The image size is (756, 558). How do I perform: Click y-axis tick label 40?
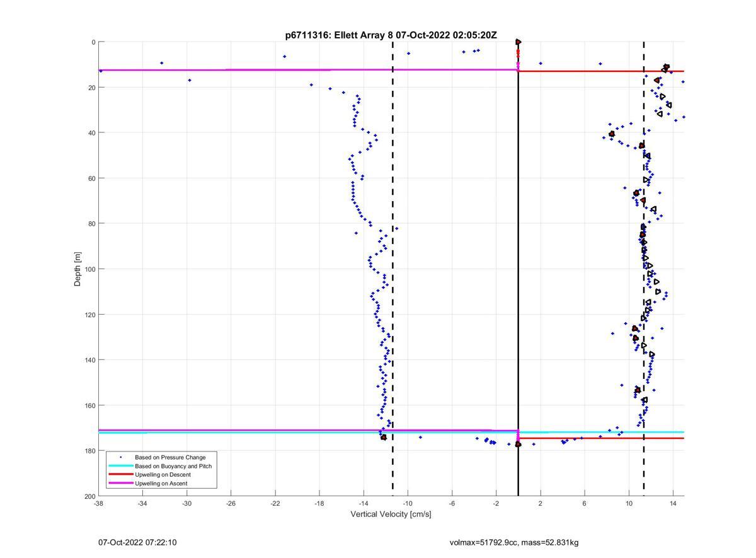pos(91,133)
